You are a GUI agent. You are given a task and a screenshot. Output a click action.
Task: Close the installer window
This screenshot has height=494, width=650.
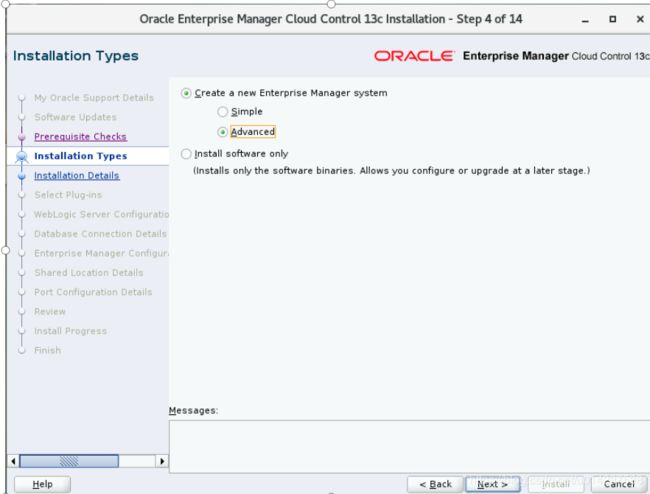pyautogui.click(x=640, y=19)
